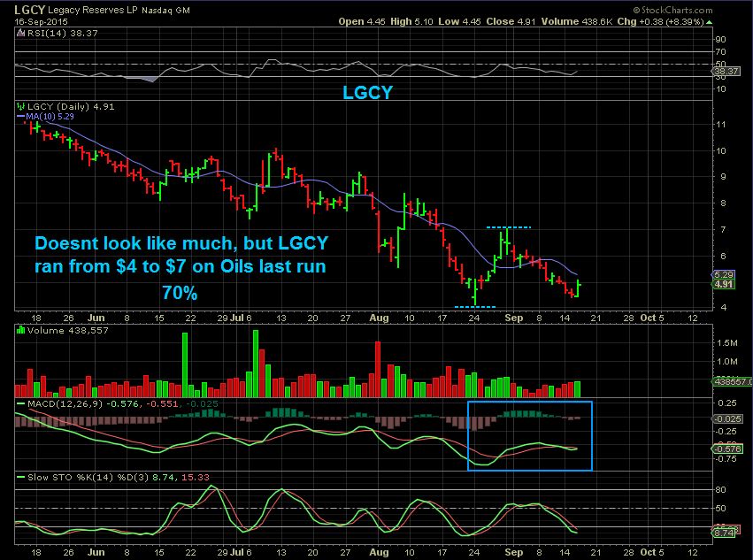
Task: Click the "Low 4.45" header value
Action: tap(459, 21)
